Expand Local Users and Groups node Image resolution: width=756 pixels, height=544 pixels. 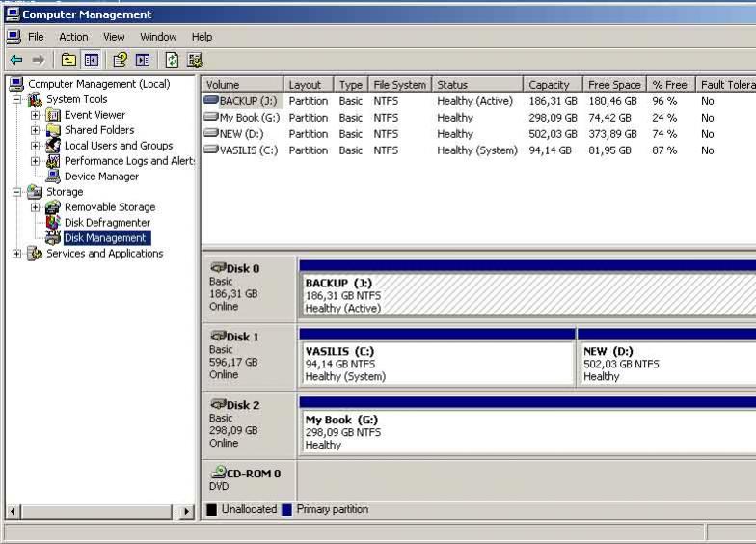35,147
